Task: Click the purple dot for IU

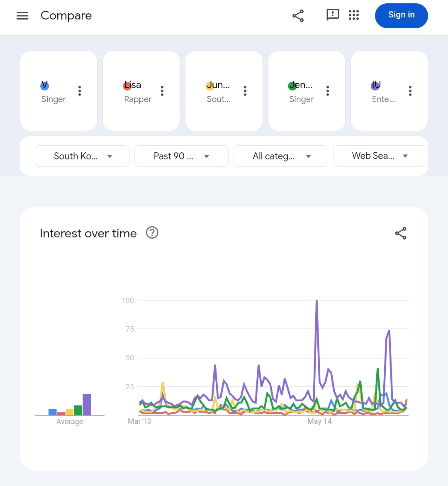Action: (375, 86)
